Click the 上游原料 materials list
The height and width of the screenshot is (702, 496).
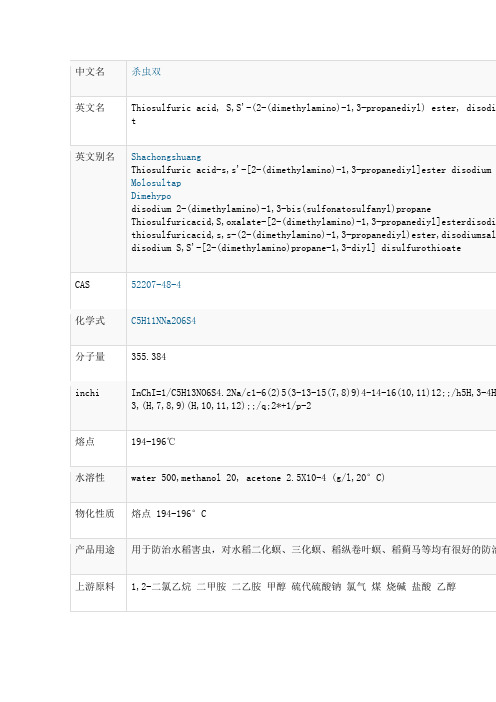click(294, 586)
